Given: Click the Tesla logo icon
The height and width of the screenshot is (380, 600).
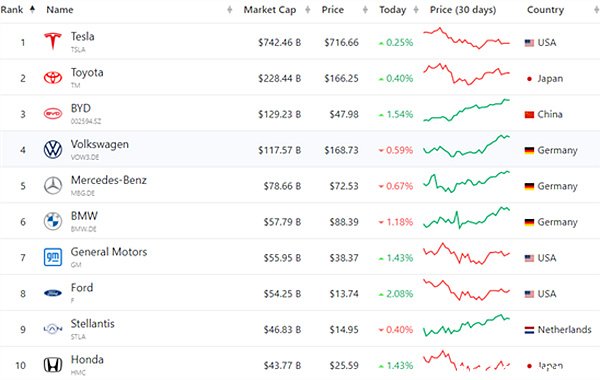Looking at the screenshot, I should coord(53,41).
